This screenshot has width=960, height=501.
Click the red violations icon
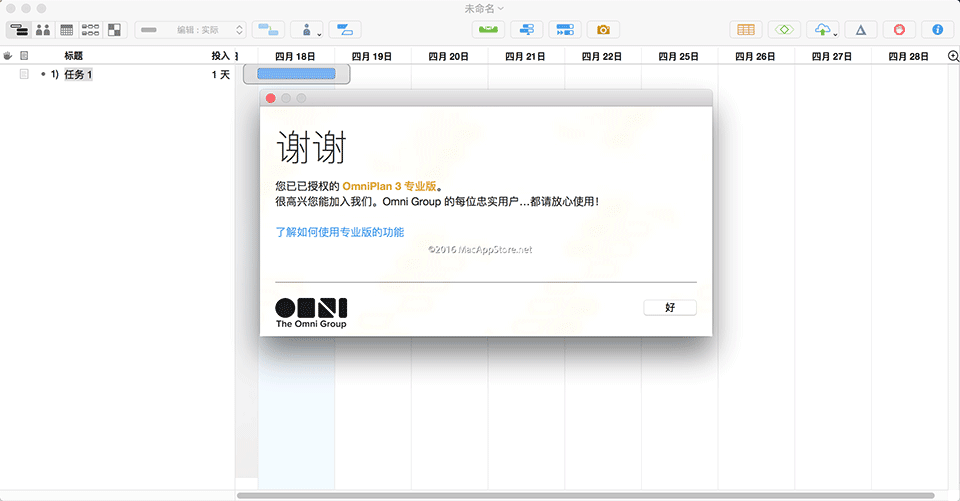(899, 30)
